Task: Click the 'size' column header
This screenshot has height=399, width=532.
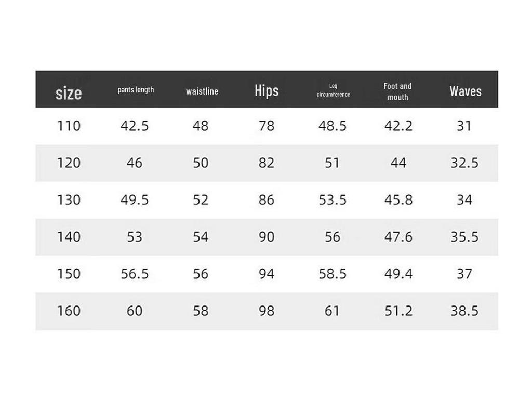Action: point(69,93)
